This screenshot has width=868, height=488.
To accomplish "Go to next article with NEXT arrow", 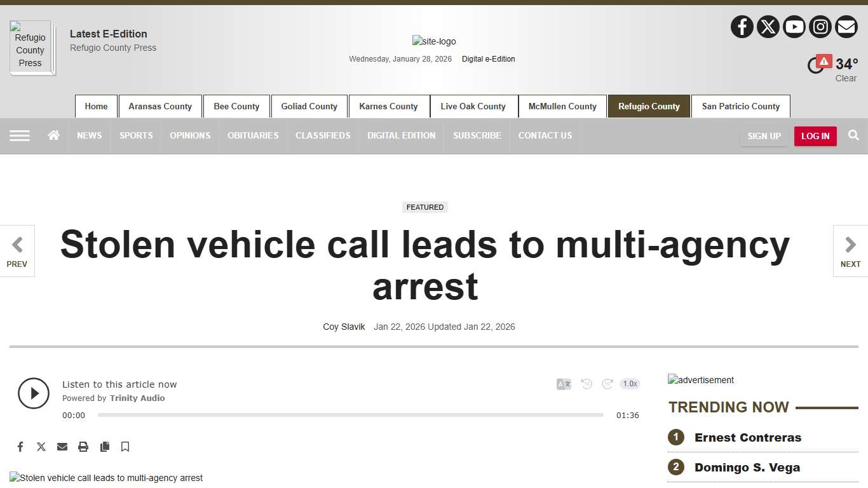I will [x=850, y=244].
